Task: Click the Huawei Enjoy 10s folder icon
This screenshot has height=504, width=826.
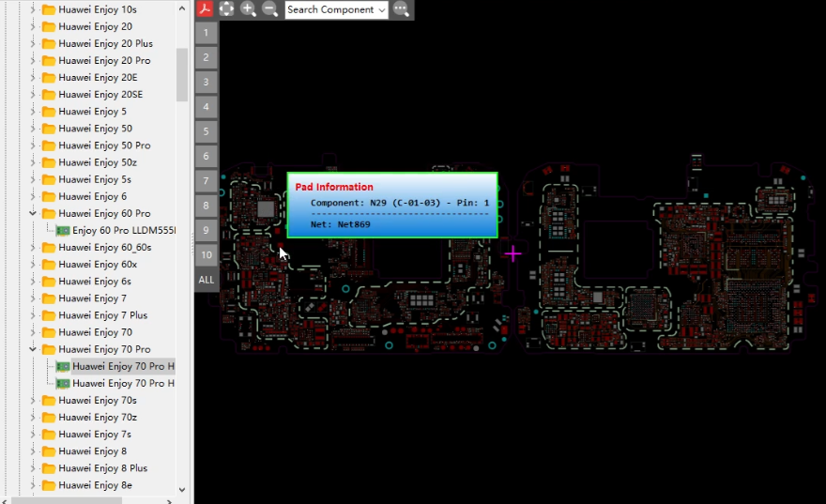Action: (x=49, y=9)
